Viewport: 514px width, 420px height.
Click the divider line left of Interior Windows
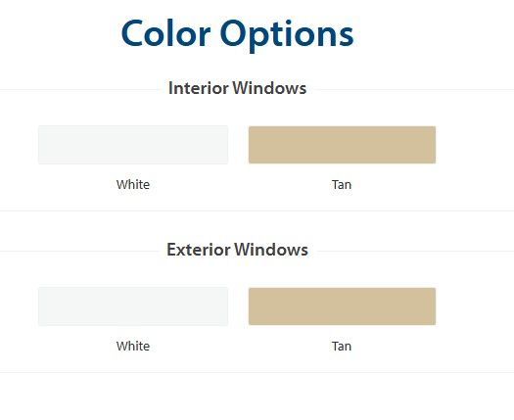81,89
